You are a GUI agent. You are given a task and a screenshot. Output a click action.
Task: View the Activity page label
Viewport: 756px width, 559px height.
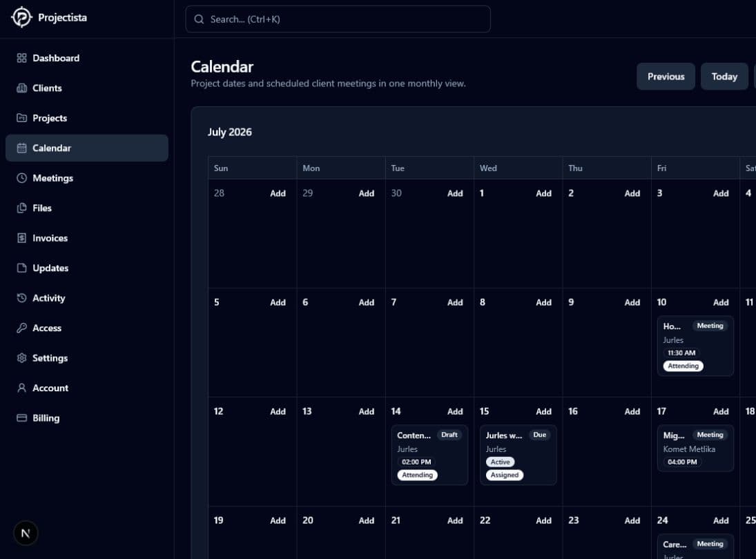coord(49,298)
